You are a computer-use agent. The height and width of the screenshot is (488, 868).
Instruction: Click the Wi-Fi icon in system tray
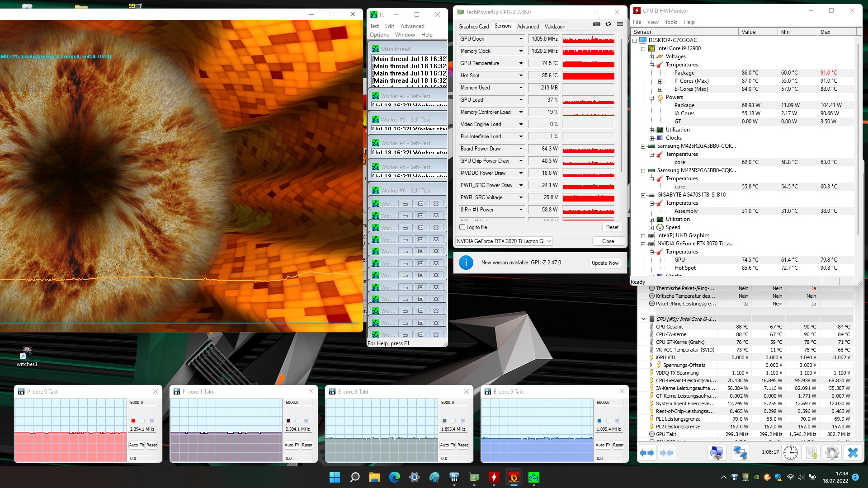790,477
